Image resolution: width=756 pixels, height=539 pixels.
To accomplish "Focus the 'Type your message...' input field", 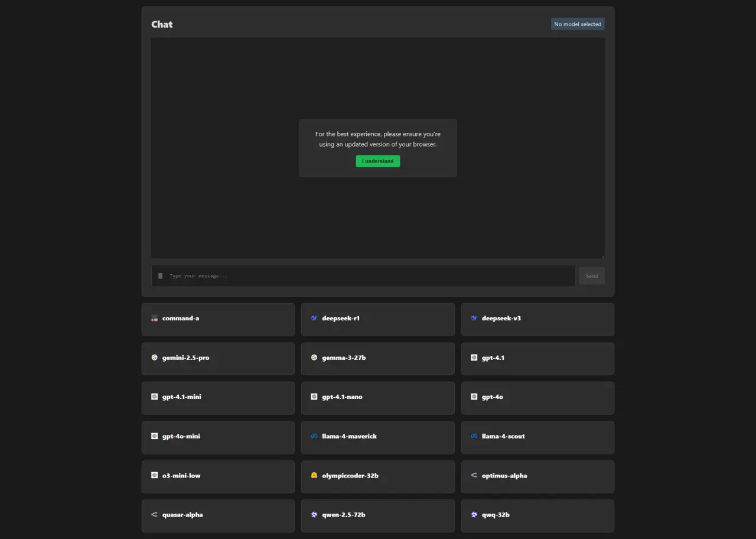I will point(363,276).
